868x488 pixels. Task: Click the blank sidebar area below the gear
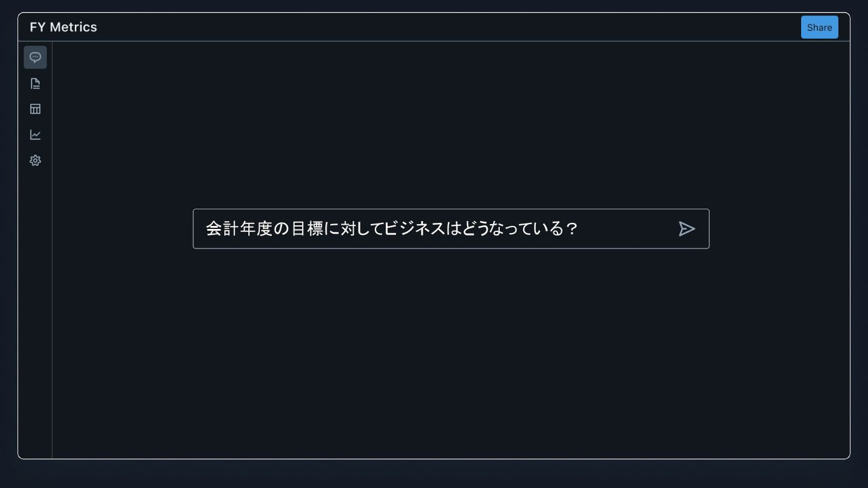click(35, 313)
